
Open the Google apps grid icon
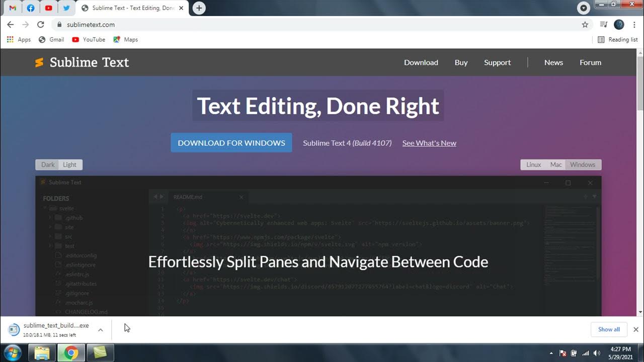(x=10, y=39)
